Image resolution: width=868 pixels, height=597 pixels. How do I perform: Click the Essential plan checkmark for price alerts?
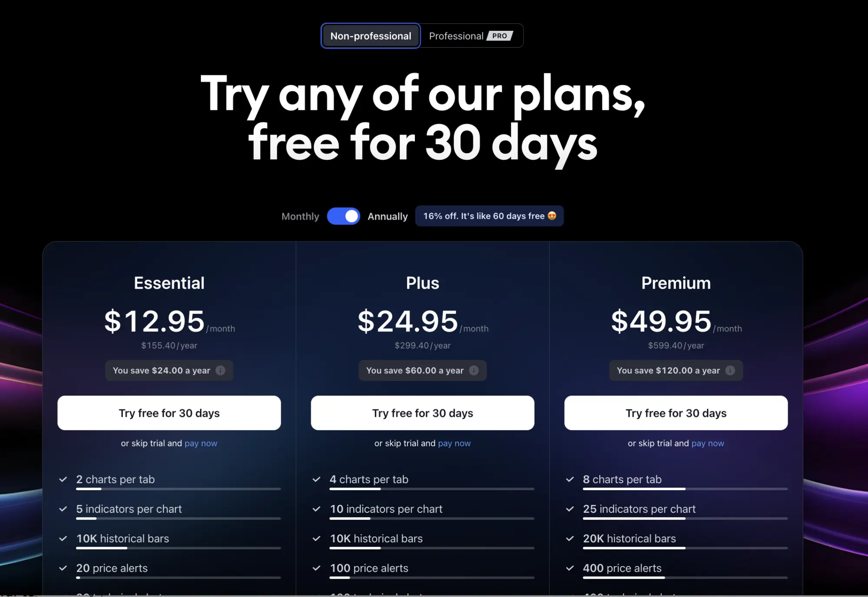pyautogui.click(x=63, y=569)
